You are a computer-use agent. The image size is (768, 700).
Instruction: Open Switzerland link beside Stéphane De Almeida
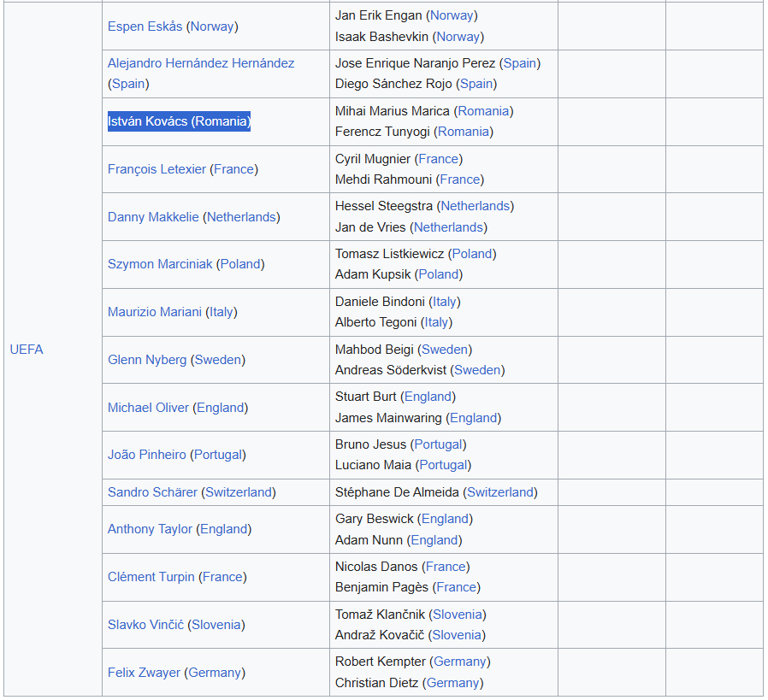click(500, 492)
